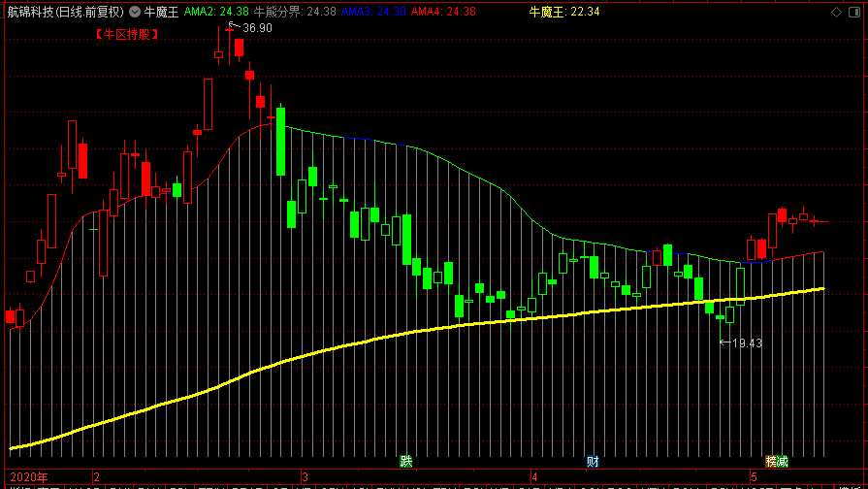
Task: Select the red AMA4: 24.38 legend
Action: point(443,12)
